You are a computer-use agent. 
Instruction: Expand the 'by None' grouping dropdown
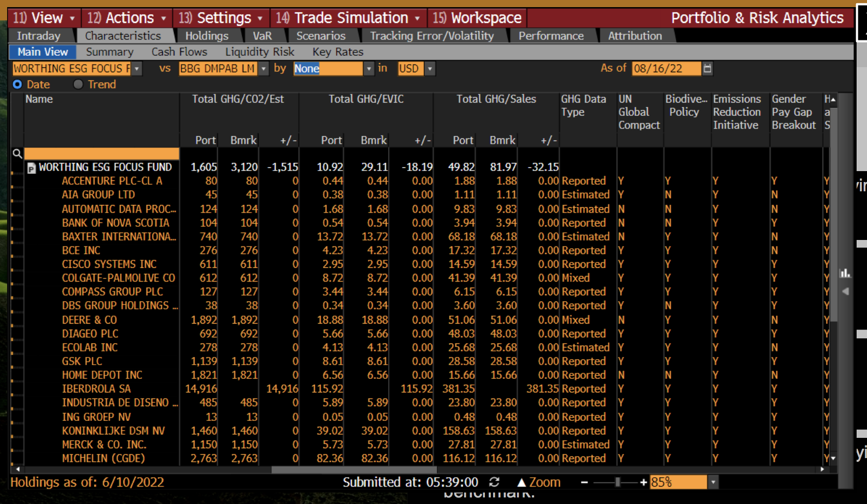pyautogui.click(x=368, y=68)
